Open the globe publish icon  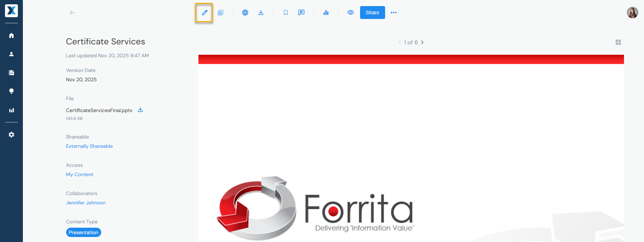(245, 13)
